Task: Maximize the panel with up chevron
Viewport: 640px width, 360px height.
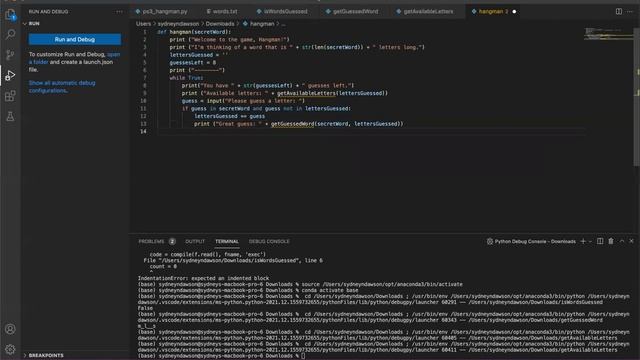Action: [622, 241]
